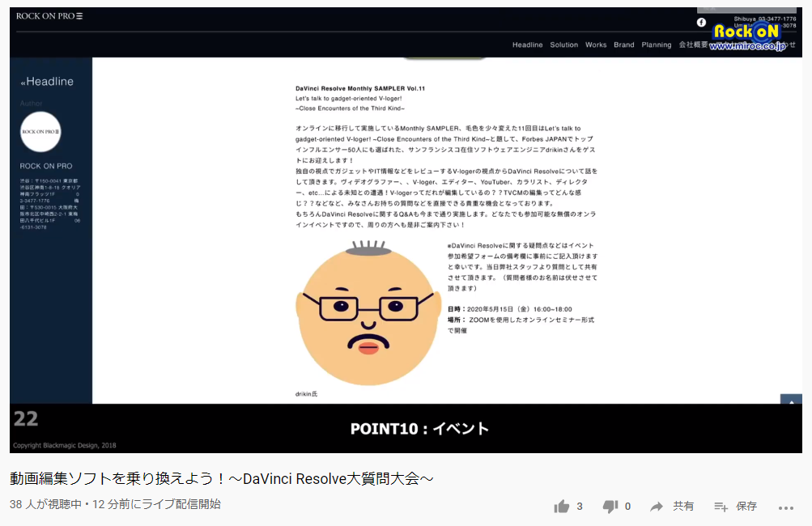812x526 pixels.
Task: Open the Solution menu item
Action: point(564,45)
